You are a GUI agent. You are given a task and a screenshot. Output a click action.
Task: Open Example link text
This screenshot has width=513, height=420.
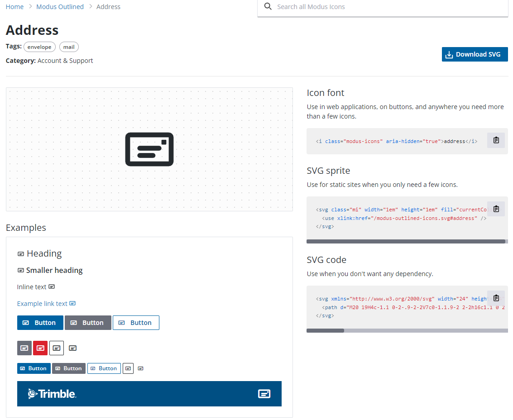point(42,303)
